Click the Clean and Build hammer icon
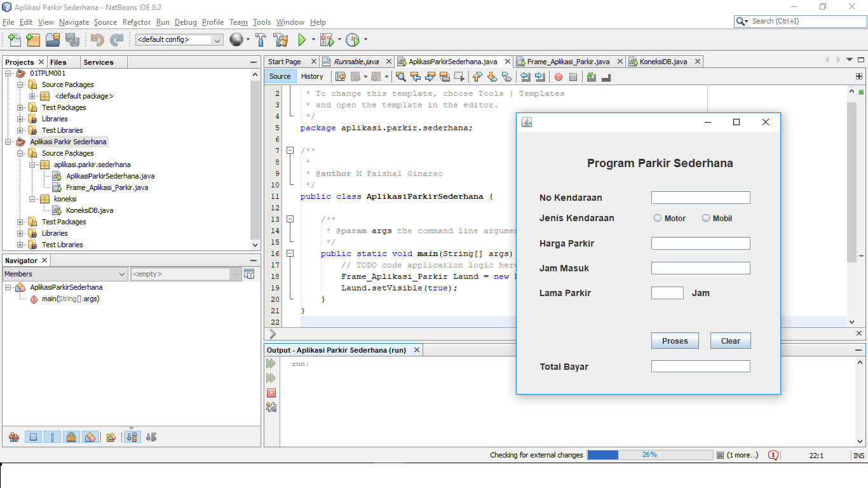Screen dimensions: 868x488 click(x=281, y=39)
